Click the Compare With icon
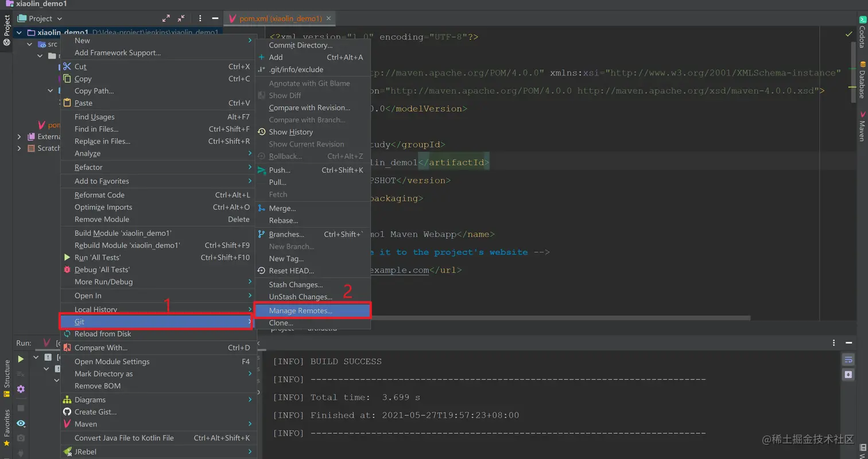 [x=67, y=348]
